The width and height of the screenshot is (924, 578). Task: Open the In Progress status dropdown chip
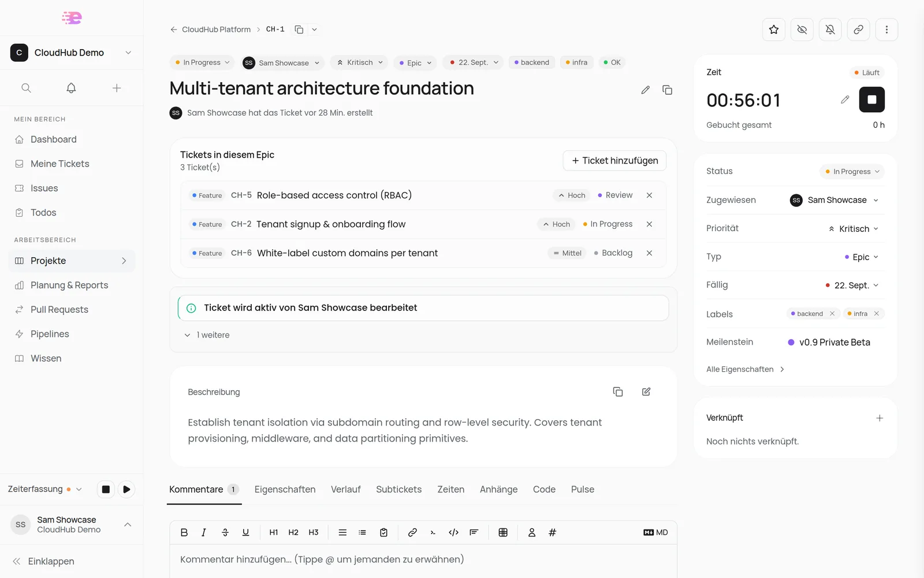(x=203, y=62)
